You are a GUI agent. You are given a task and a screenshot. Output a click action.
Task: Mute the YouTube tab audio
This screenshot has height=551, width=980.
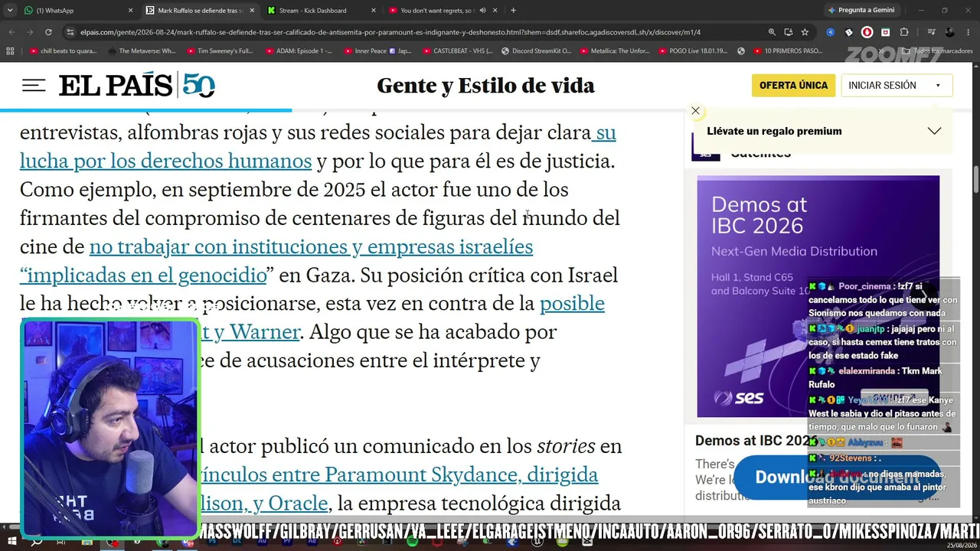(x=482, y=11)
